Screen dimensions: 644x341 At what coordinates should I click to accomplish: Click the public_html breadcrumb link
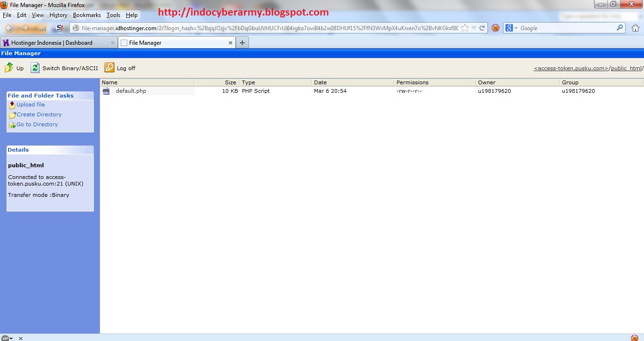[x=626, y=68]
